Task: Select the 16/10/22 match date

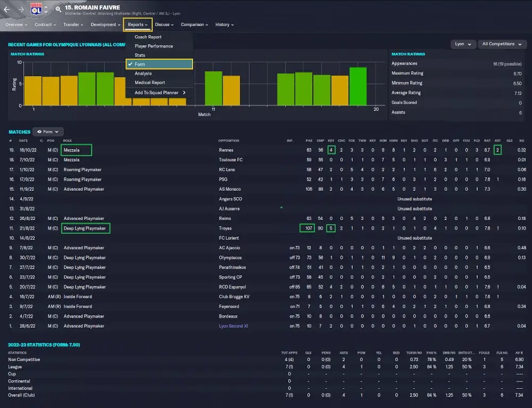Action: (28, 150)
